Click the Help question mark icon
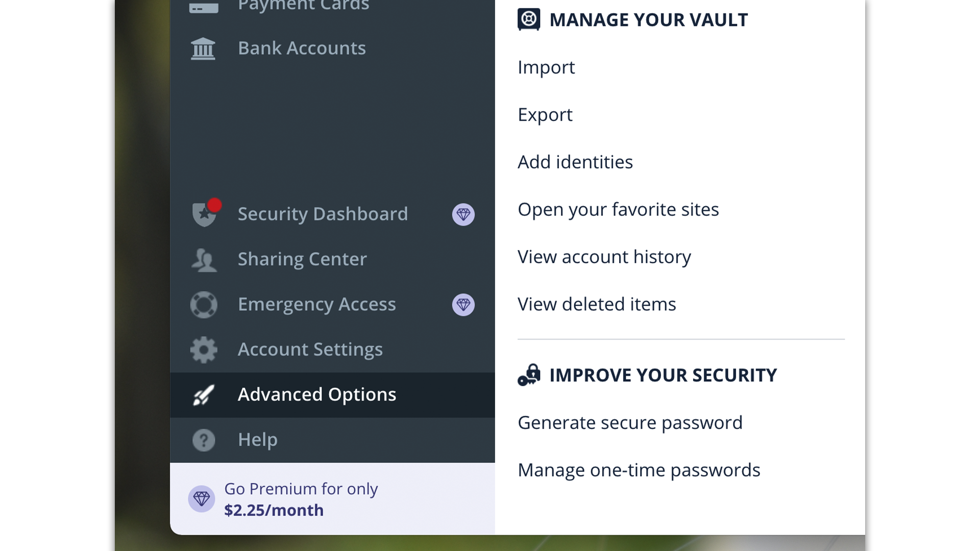980x551 pixels. 204,440
